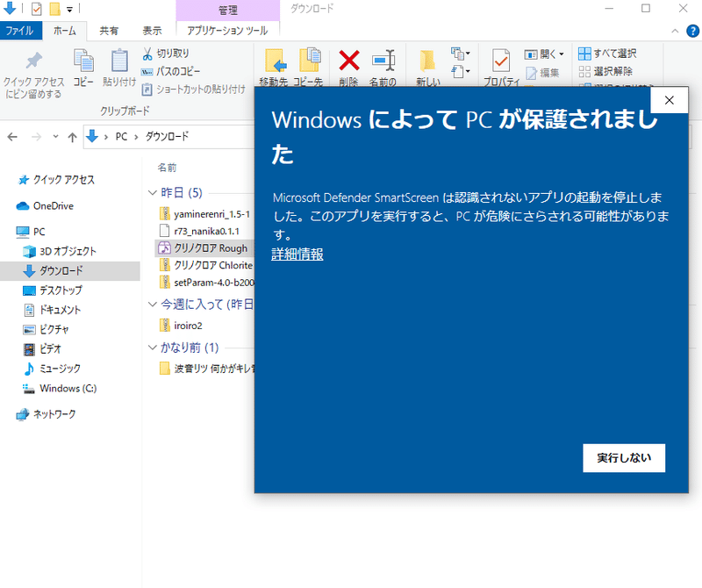Switch to the ホーム ribbon tab

click(x=64, y=31)
